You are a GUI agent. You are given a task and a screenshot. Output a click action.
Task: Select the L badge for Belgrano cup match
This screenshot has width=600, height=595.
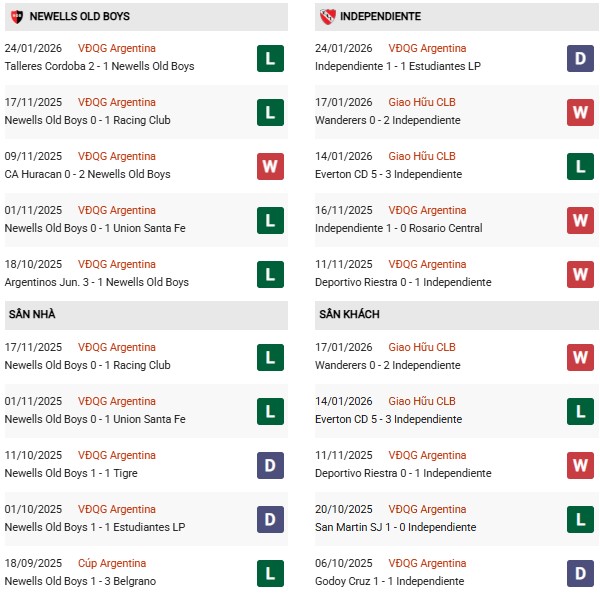click(x=270, y=573)
